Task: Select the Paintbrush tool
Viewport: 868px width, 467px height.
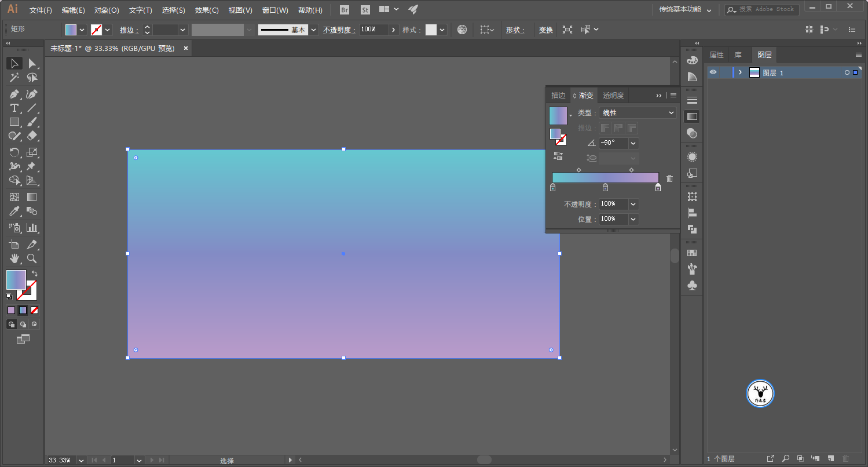Action: tap(32, 122)
